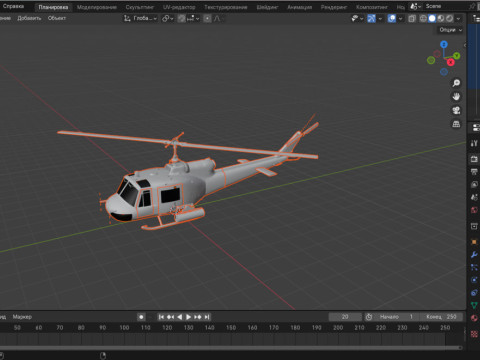Switch to the Анимация workspace tab
The image size is (480, 360).
299,7
